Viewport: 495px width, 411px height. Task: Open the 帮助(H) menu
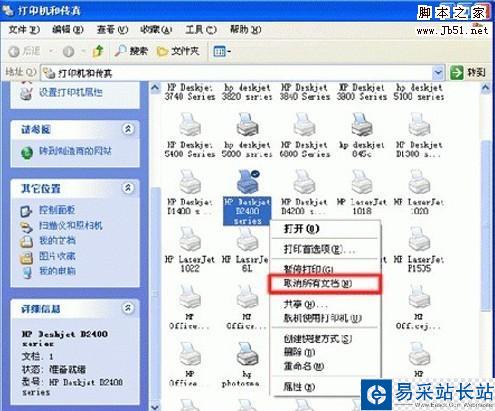(245, 30)
